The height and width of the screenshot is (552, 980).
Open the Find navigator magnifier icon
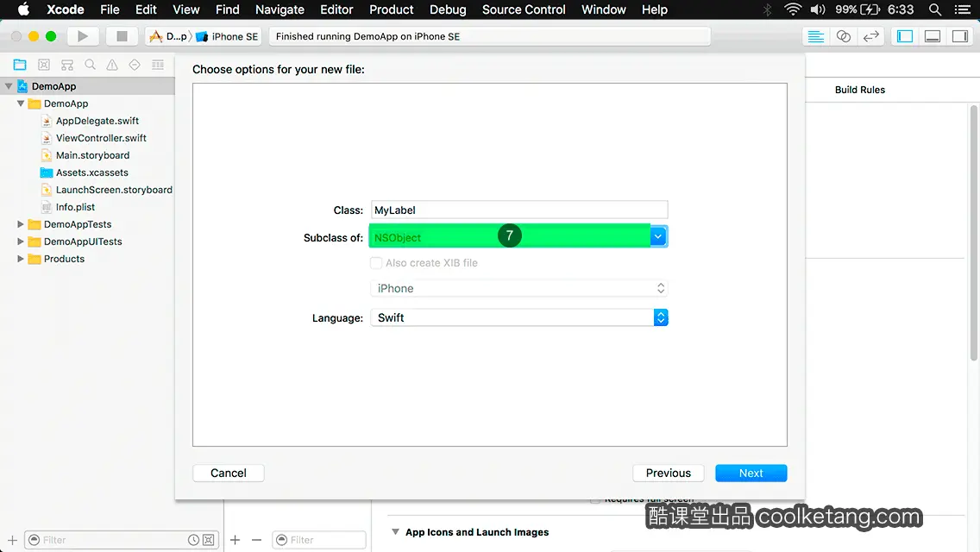[x=90, y=65]
